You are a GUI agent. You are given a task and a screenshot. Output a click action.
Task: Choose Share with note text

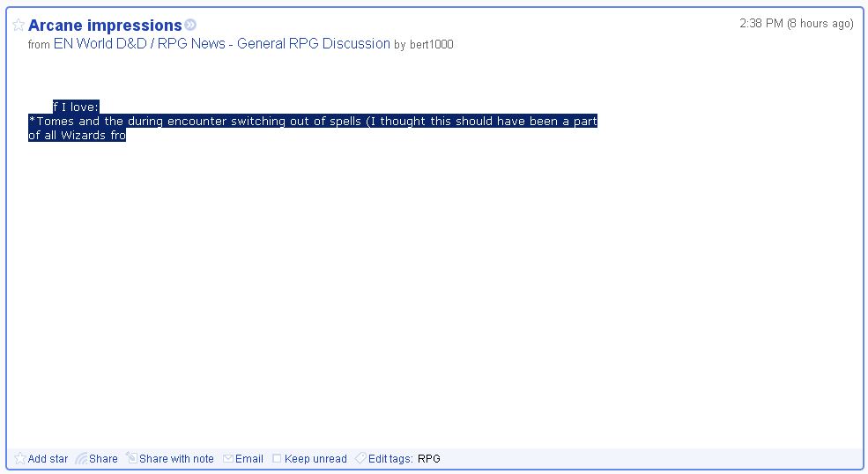coord(176,459)
